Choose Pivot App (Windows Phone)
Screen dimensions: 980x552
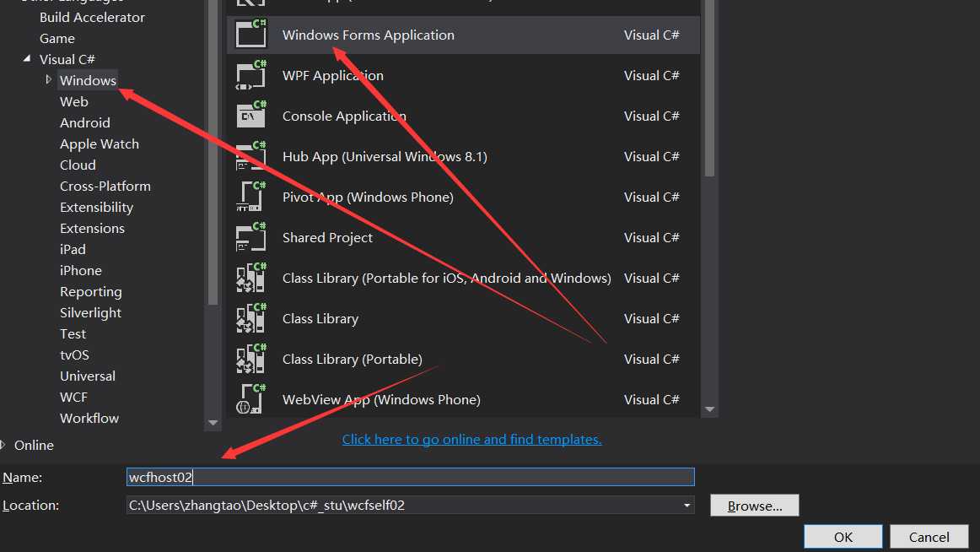[463, 197]
